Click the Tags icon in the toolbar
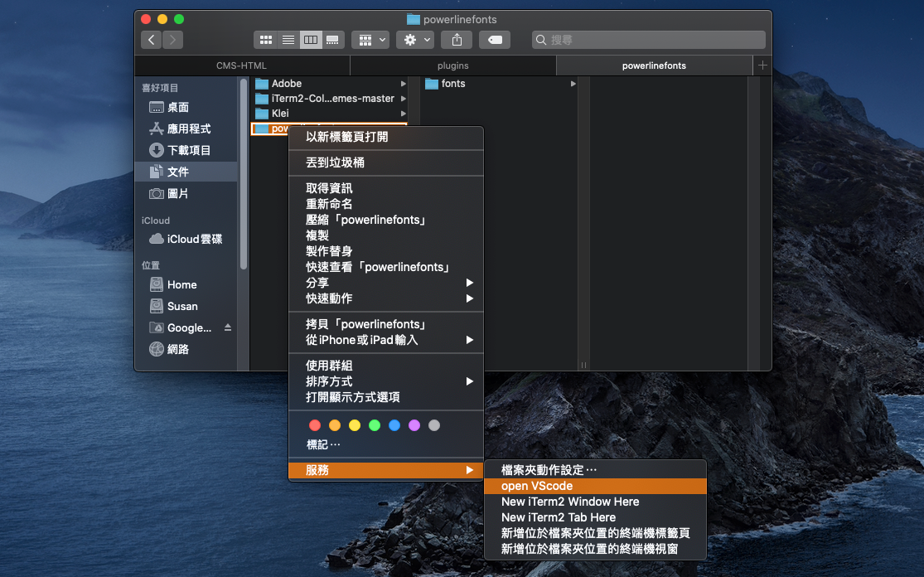 coord(495,39)
